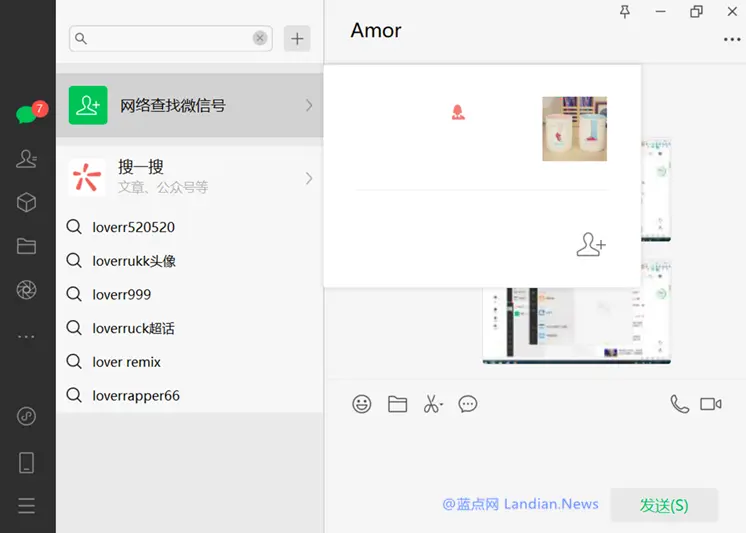This screenshot has height=533, width=746.
Task: Open the Mini Programs icon in sidebar
Action: [27, 416]
